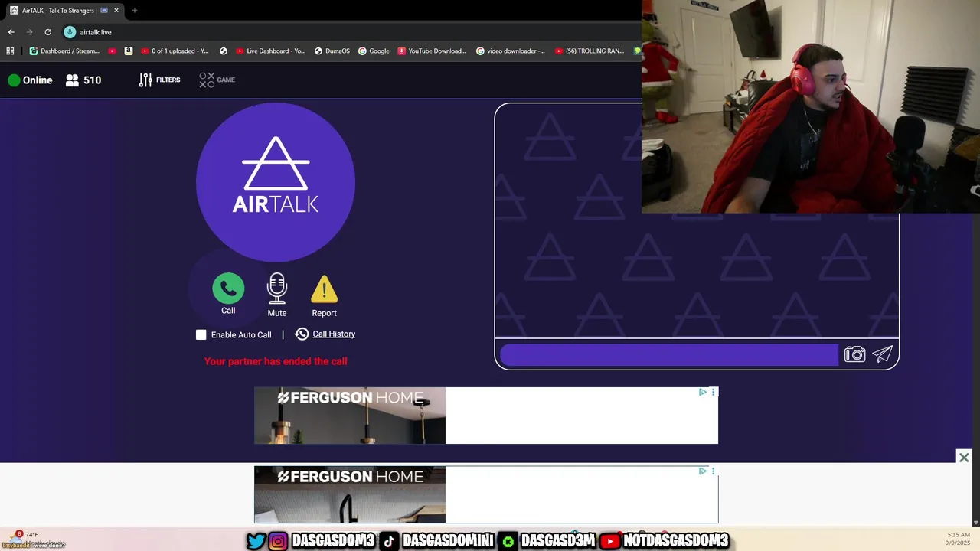Image resolution: width=980 pixels, height=551 pixels.
Task: Open the Amazon bookmark icon
Action: [x=129, y=51]
